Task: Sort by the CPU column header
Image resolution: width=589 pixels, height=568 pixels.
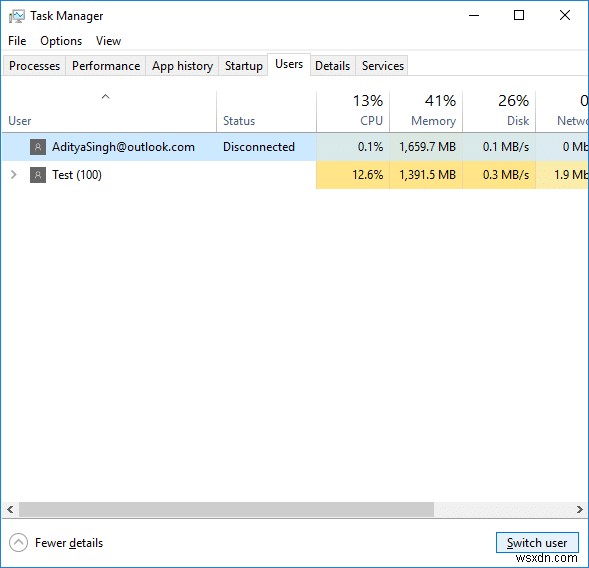Action: pos(353,112)
